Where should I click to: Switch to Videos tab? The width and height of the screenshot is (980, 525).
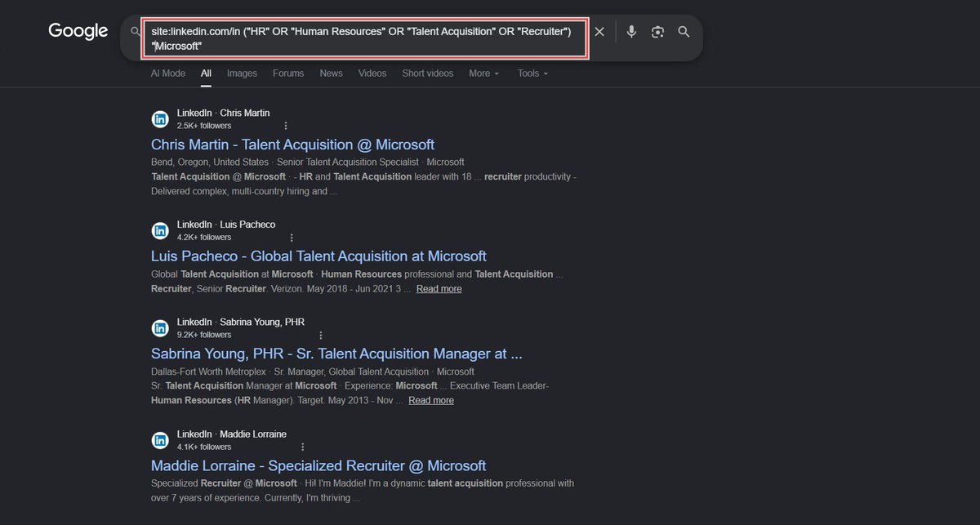point(372,73)
